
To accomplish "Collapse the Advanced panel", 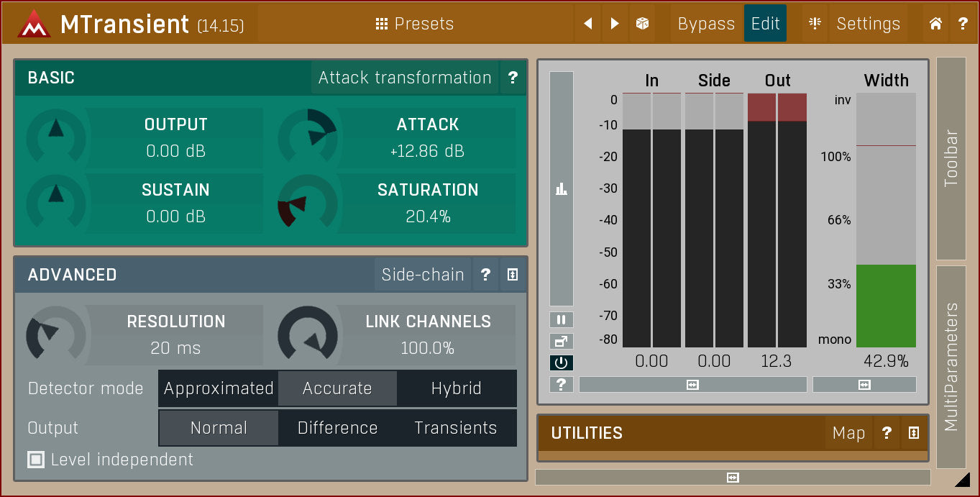I will (513, 275).
